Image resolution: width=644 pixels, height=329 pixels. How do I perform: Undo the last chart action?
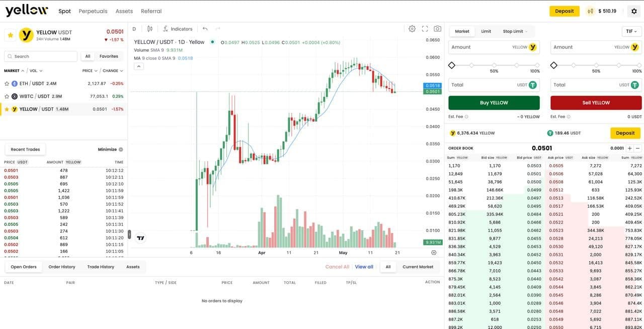coord(205,29)
